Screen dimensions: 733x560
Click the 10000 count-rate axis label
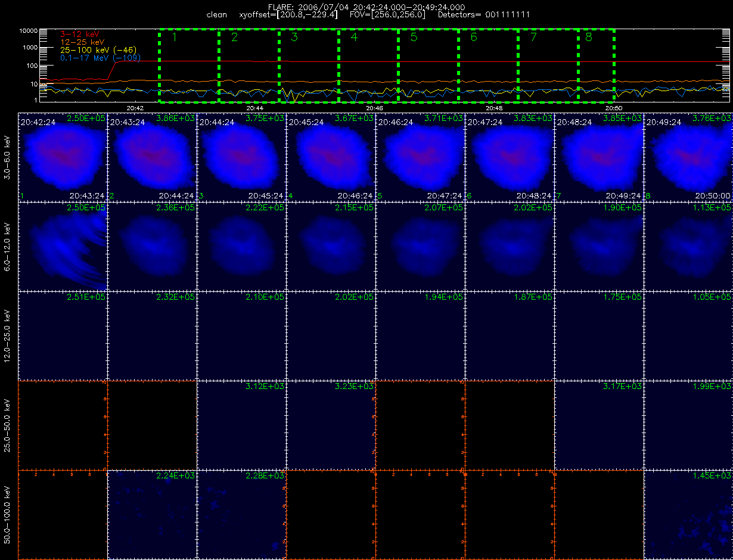[x=29, y=30]
